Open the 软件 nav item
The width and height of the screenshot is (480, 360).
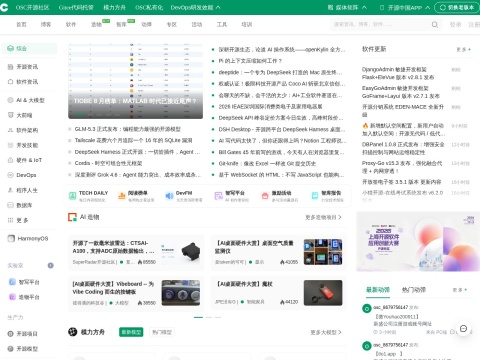(71, 25)
